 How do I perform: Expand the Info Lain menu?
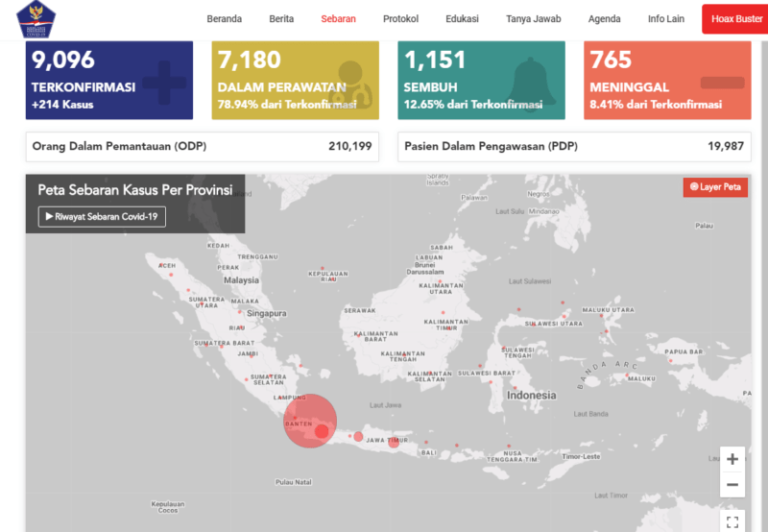666,18
